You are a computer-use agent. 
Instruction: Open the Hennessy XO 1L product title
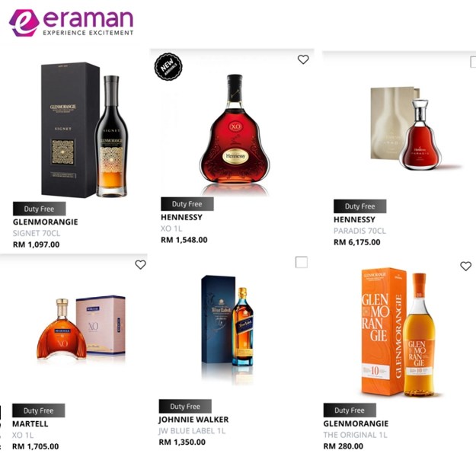[x=171, y=228]
